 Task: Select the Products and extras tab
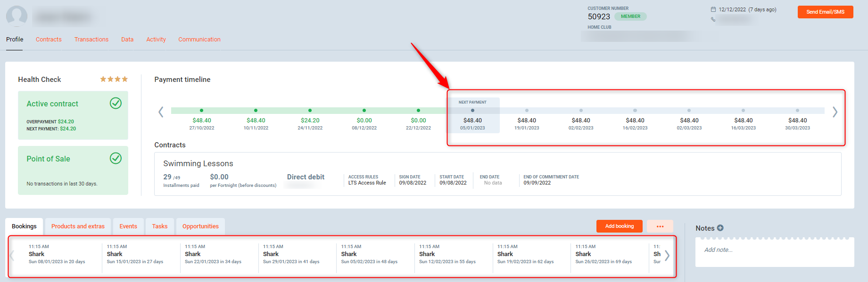78,226
